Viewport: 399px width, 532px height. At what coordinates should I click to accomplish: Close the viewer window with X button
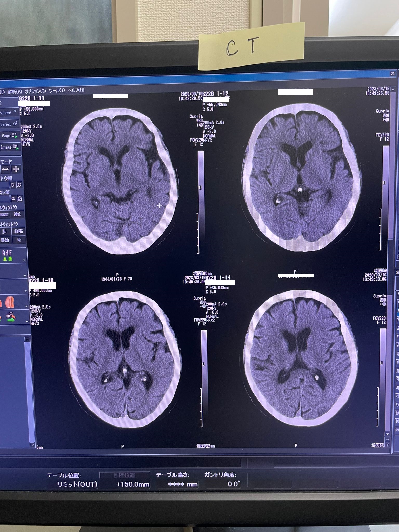[393, 74]
